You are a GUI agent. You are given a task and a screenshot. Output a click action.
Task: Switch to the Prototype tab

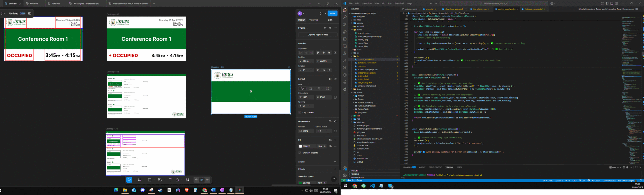[313, 20]
